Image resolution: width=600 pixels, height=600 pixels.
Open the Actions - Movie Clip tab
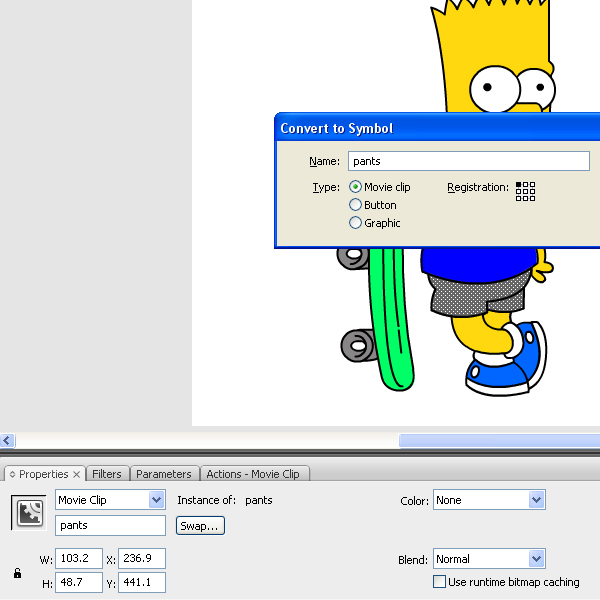[253, 474]
